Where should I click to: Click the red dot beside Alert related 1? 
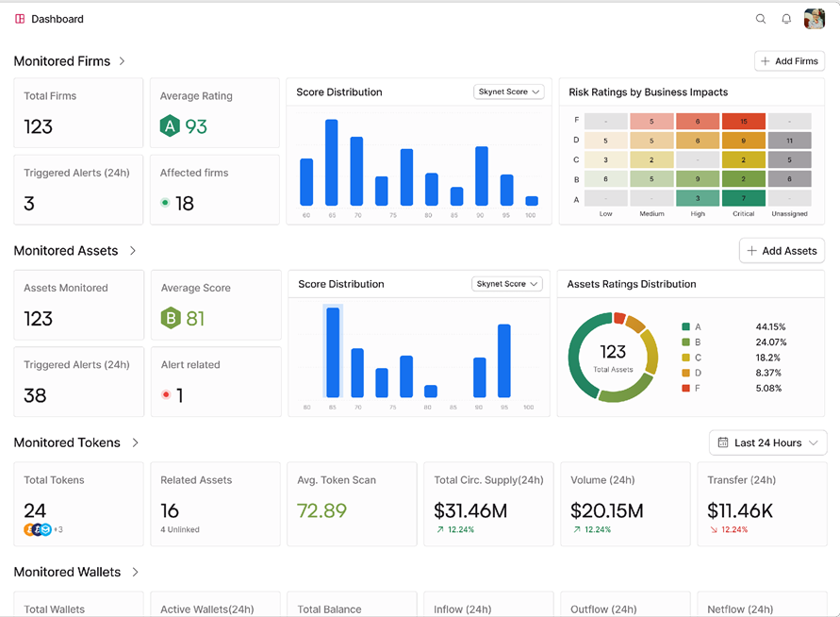(x=166, y=394)
